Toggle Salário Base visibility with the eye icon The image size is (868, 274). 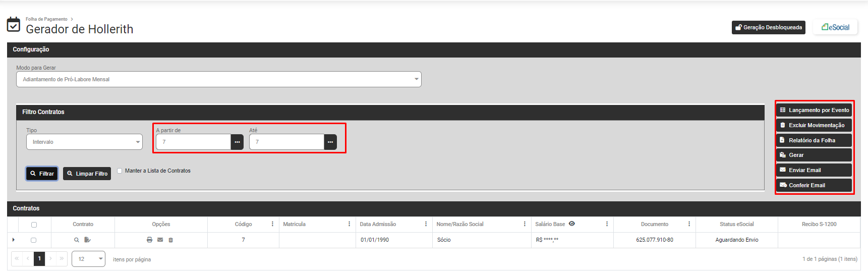pyautogui.click(x=572, y=224)
